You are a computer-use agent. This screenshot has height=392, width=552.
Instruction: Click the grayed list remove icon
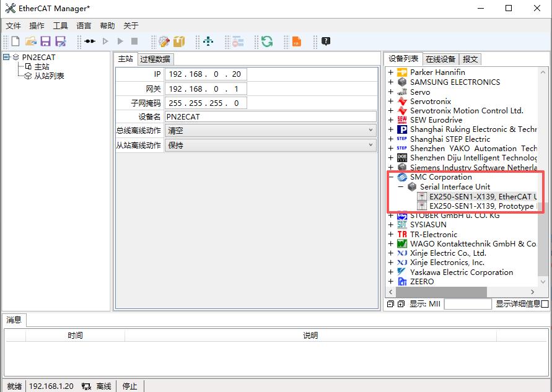click(238, 41)
